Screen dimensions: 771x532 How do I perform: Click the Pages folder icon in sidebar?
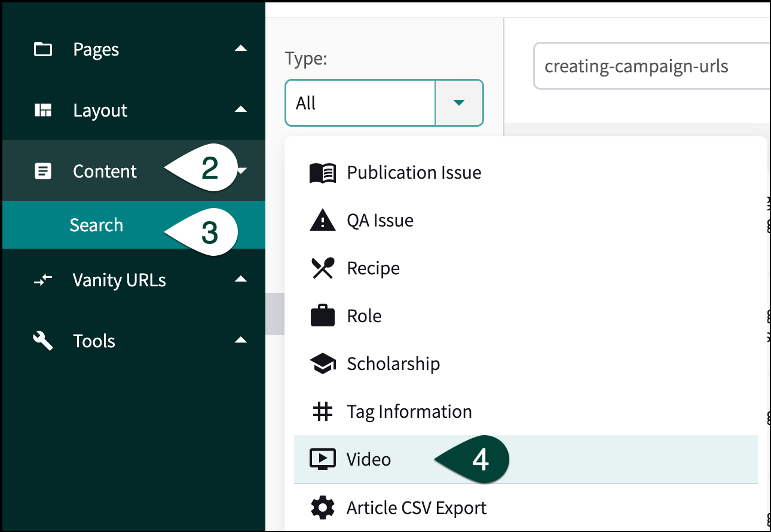[x=43, y=50]
